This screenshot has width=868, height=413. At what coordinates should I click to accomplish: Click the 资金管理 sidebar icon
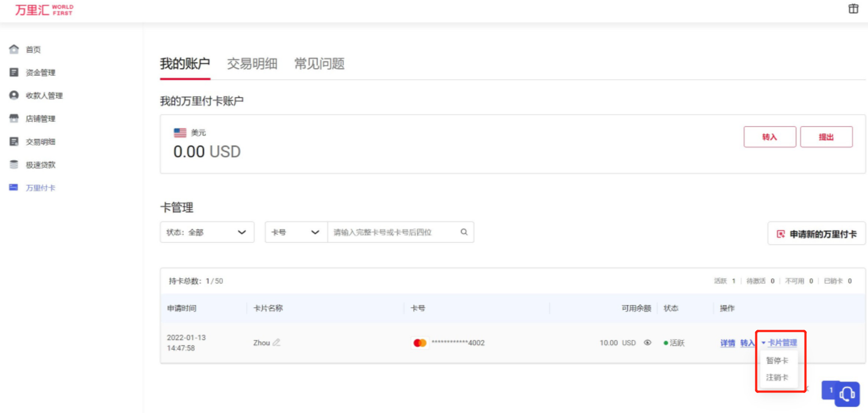[x=14, y=72]
